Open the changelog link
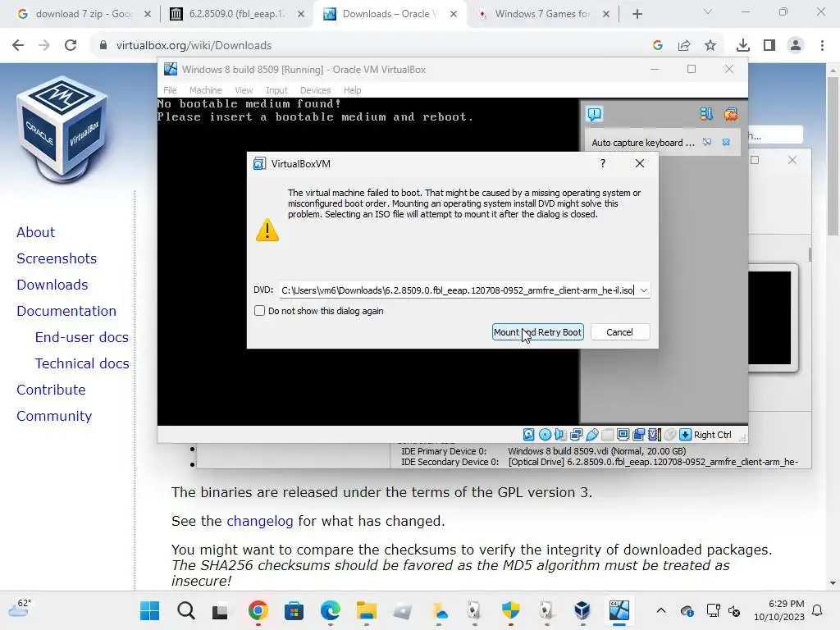Screen dimensions: 840x630 260,521
